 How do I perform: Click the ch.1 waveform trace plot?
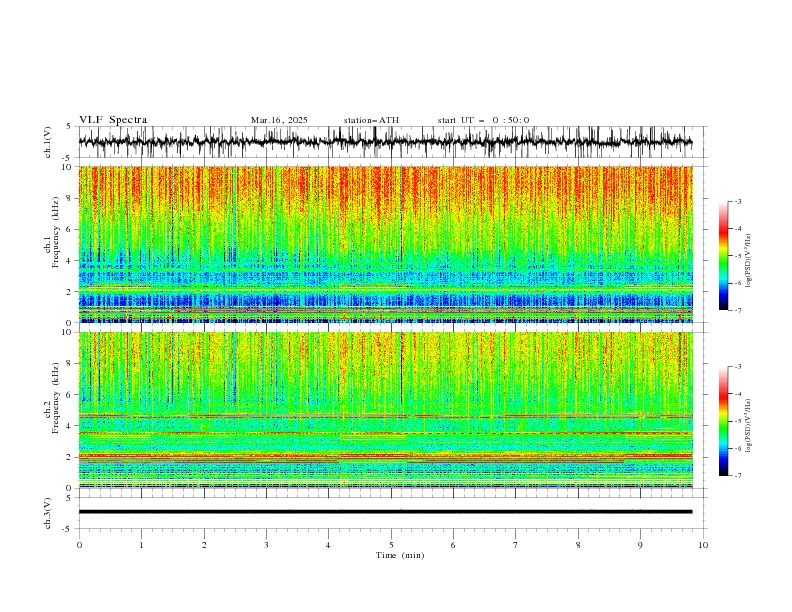coord(385,142)
